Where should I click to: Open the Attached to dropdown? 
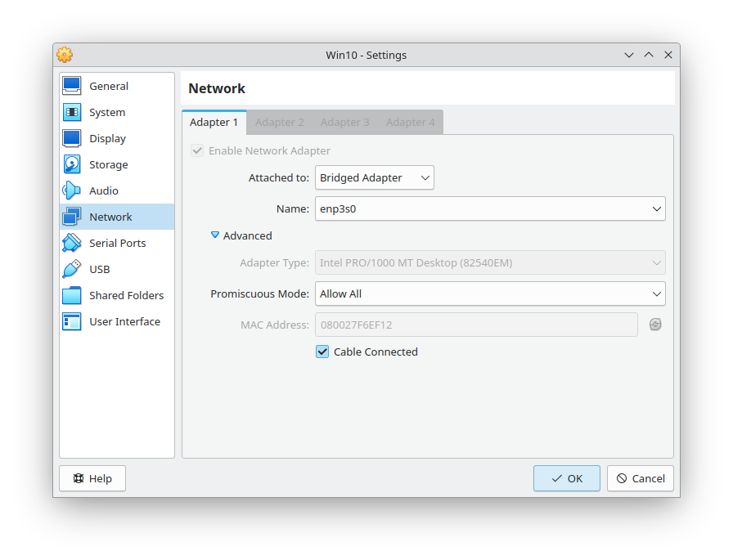pos(374,177)
